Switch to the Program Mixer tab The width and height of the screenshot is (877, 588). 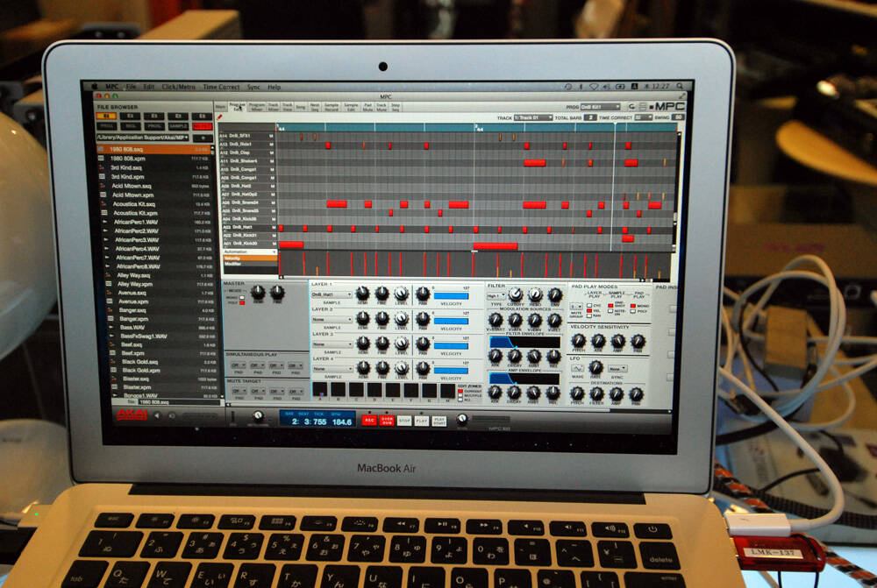point(257,106)
